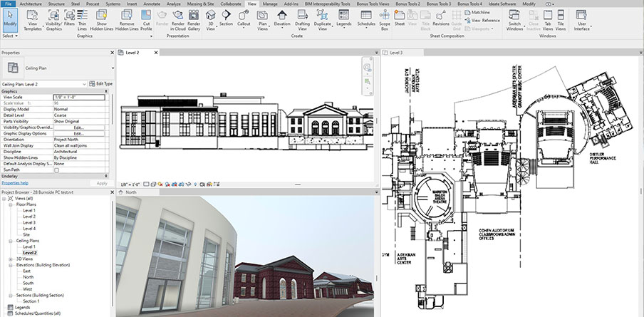The image size is (644, 317).
Task: Click the Tile Views icon
Action: click(x=561, y=19)
